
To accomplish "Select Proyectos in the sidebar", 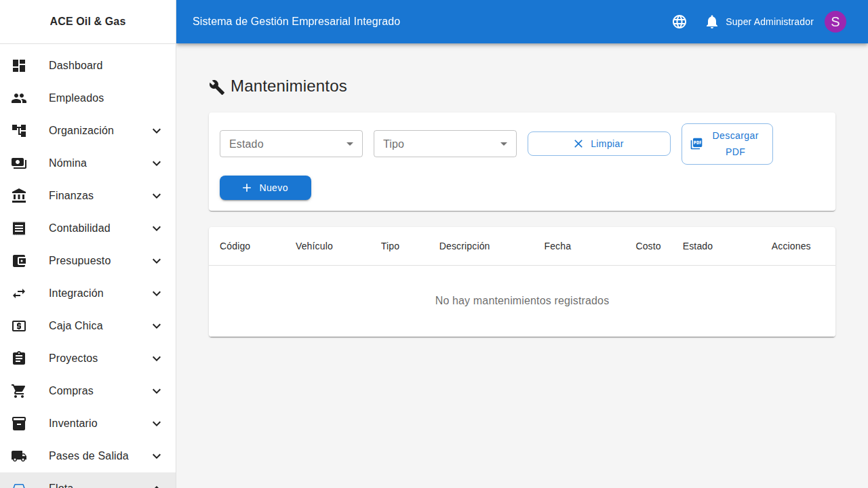I will pyautogui.click(x=73, y=359).
